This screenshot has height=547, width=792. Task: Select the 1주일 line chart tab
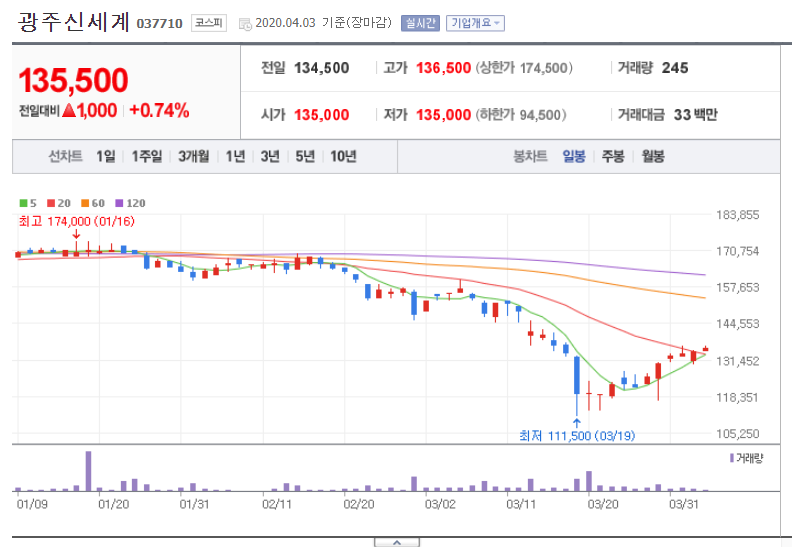tap(147, 157)
